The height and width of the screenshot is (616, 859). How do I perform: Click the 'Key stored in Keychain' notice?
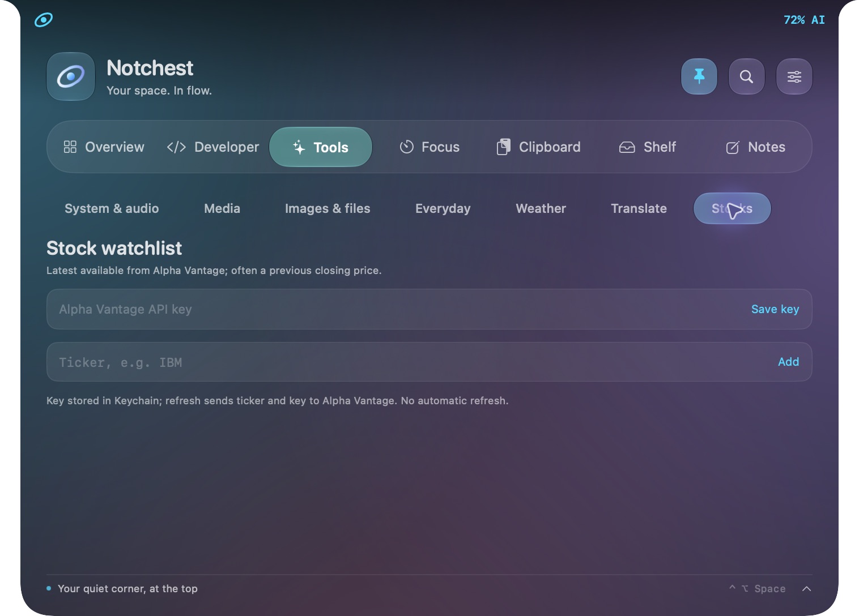click(277, 401)
